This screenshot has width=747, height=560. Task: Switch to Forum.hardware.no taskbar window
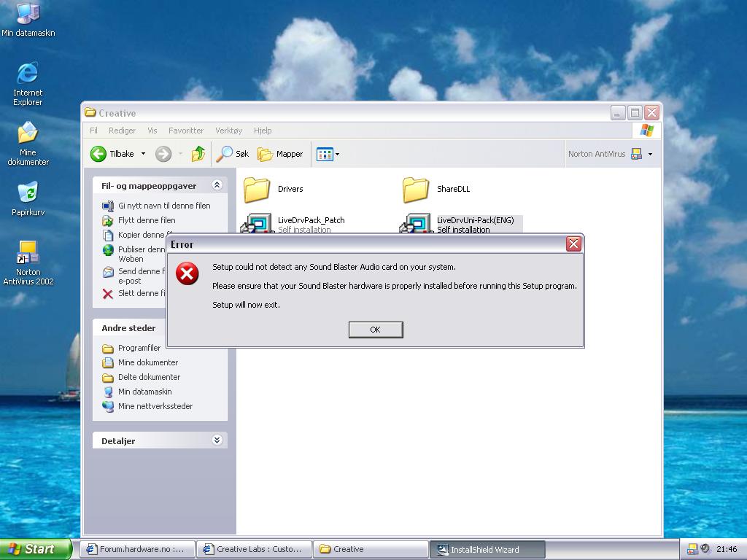point(137,549)
